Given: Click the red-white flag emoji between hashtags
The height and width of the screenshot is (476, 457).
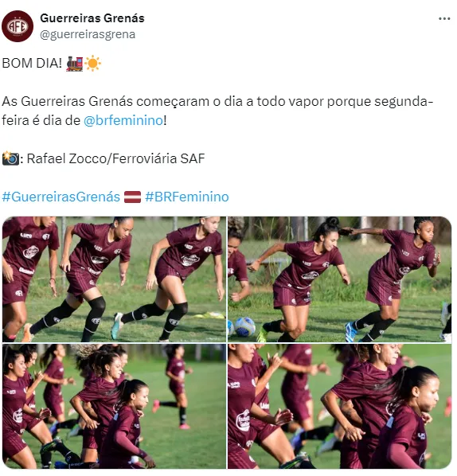Looking at the screenshot, I should coord(133,197).
